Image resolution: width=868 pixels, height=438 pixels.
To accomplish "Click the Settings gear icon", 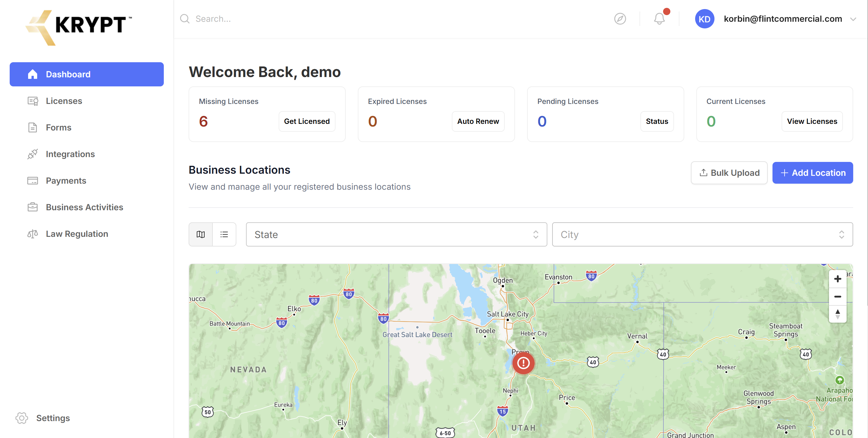I will [21, 418].
